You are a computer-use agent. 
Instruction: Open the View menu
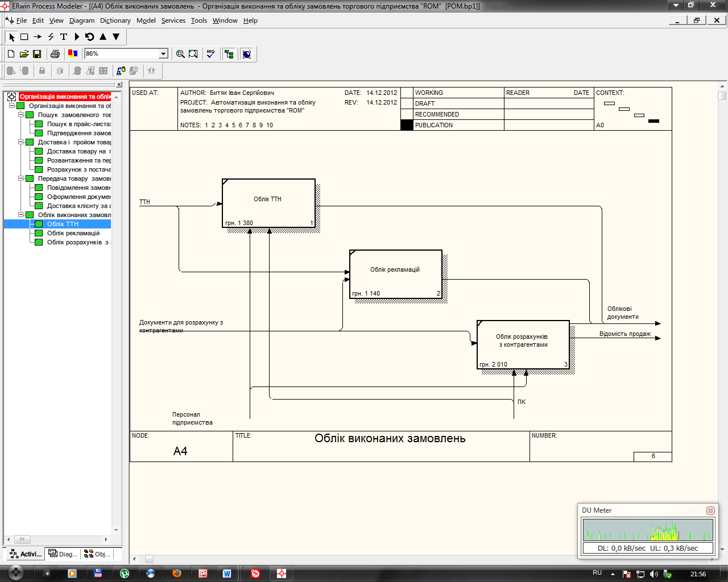click(x=56, y=20)
